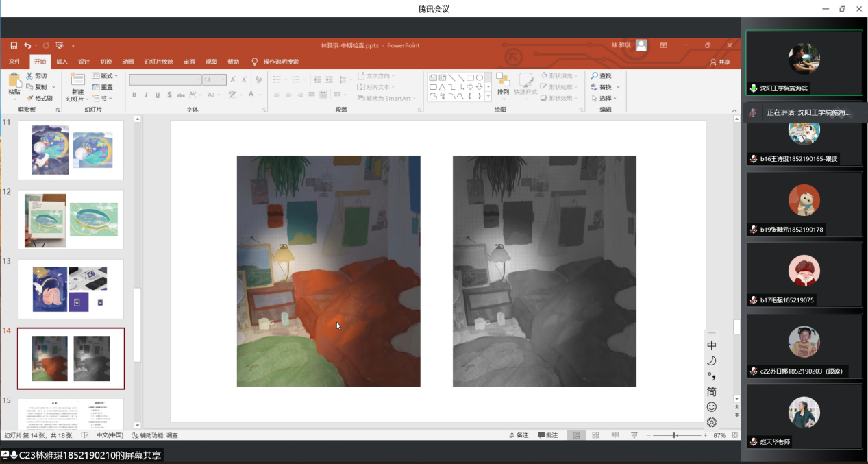
Task: Start slideshow from quick access toolbar icon
Action: (x=59, y=46)
